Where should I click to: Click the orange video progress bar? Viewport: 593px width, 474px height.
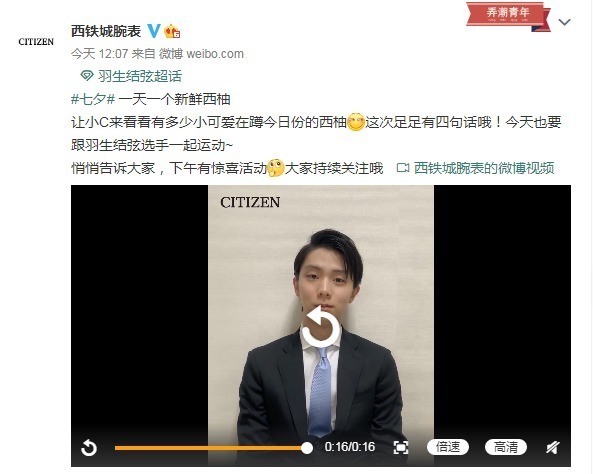click(x=211, y=448)
